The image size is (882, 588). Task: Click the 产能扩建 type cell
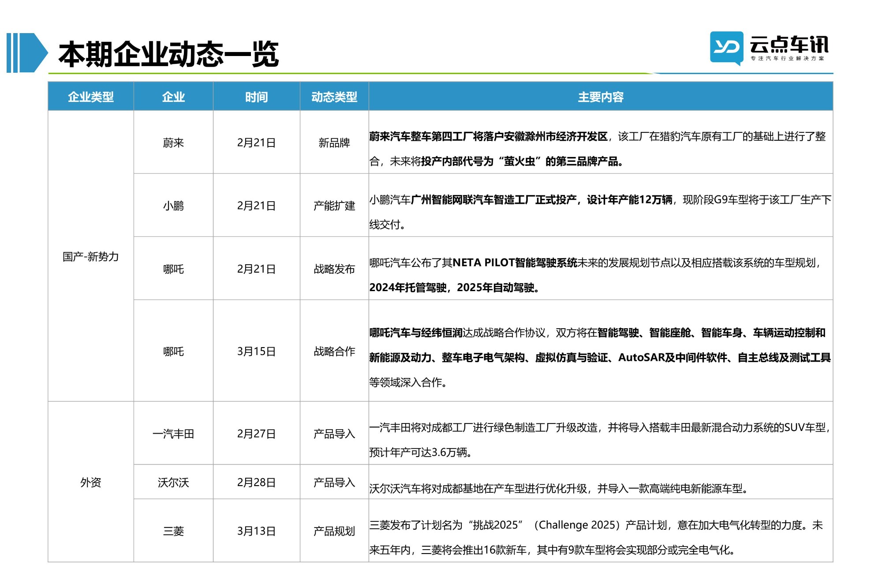334,206
